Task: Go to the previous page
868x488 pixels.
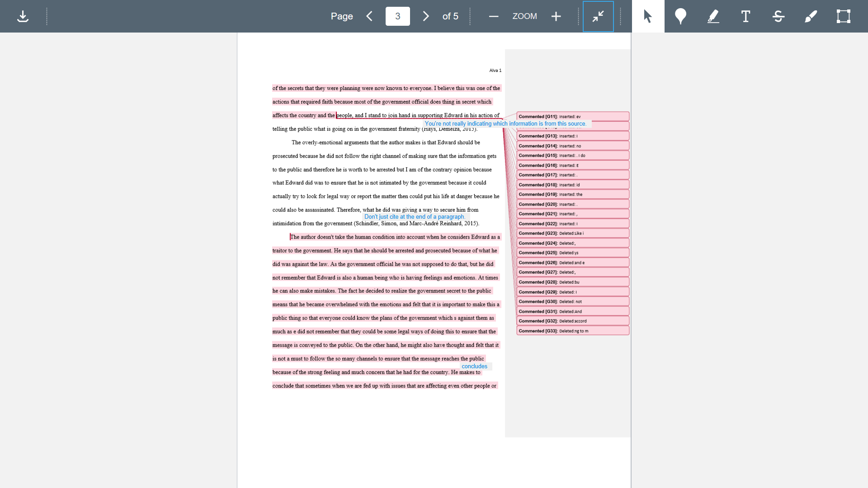Action: point(369,16)
